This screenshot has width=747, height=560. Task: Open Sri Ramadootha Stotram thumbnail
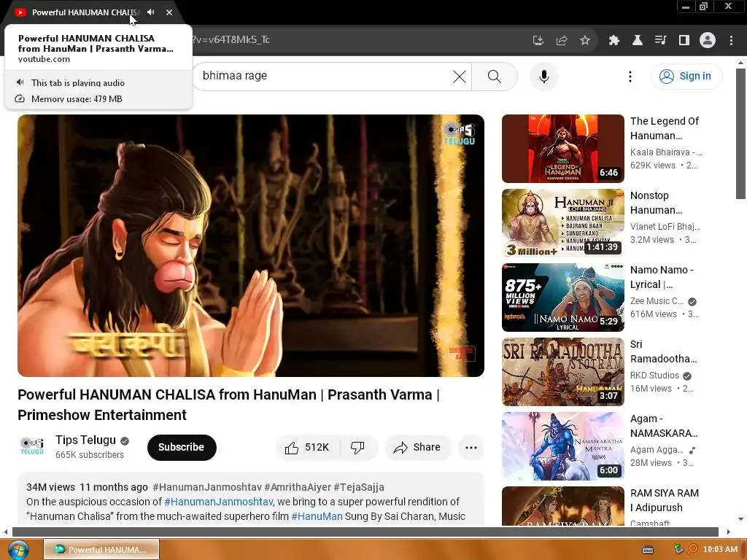pos(562,371)
